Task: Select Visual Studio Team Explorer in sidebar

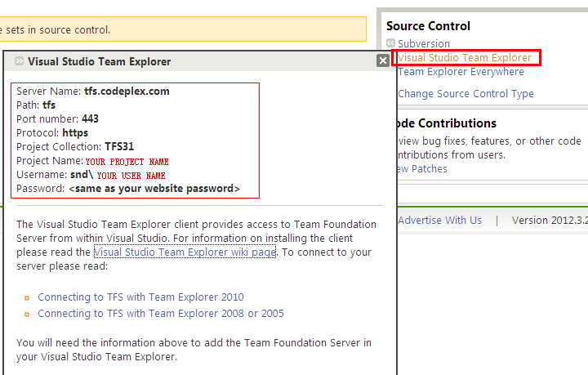Action: point(465,58)
